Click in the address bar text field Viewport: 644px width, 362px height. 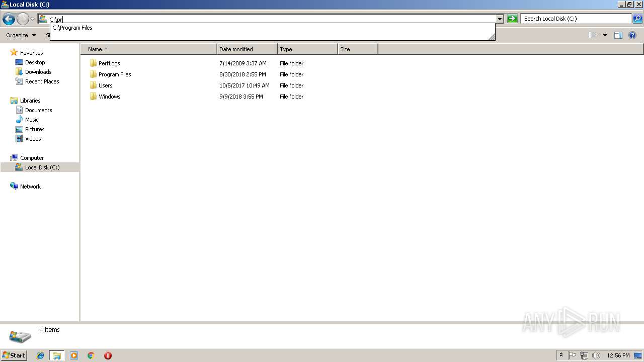pos(272,19)
